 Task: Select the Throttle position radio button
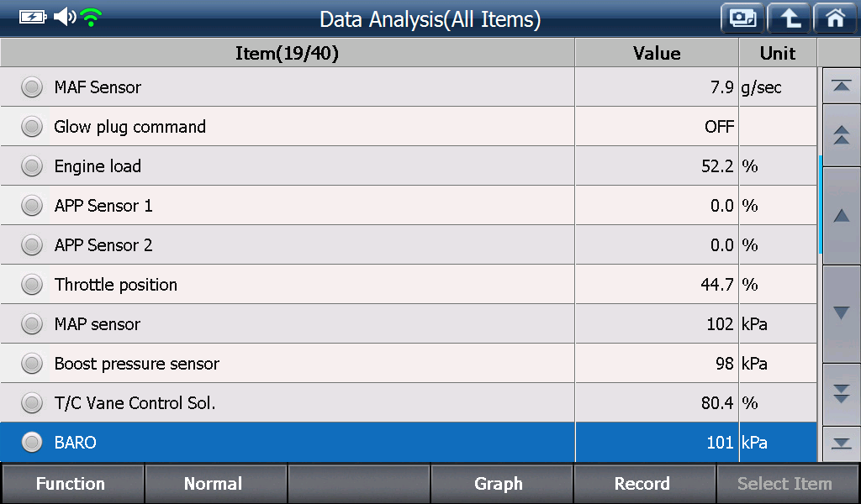[32, 285]
